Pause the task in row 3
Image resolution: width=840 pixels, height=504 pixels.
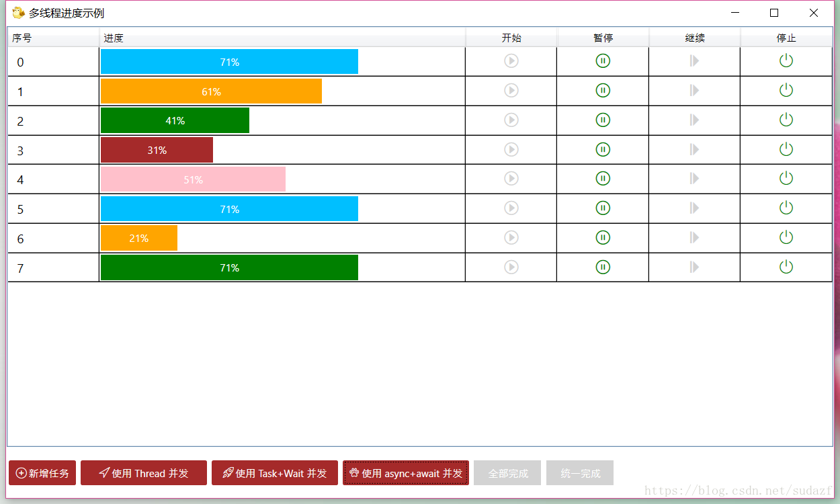[603, 149]
